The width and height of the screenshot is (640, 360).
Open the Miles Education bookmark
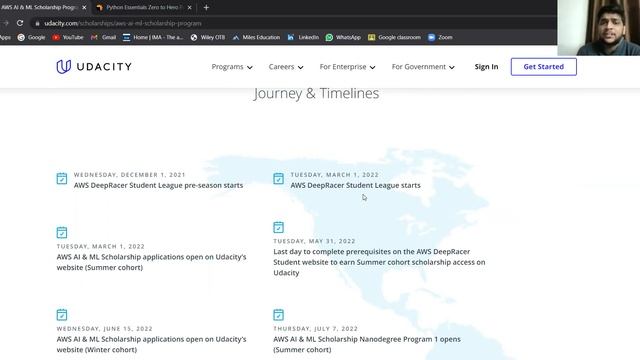(x=256, y=37)
